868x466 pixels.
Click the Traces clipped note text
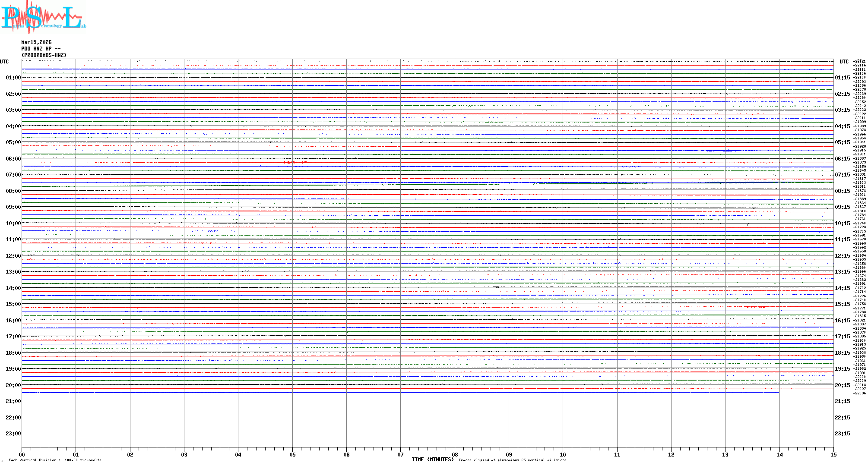point(512,460)
